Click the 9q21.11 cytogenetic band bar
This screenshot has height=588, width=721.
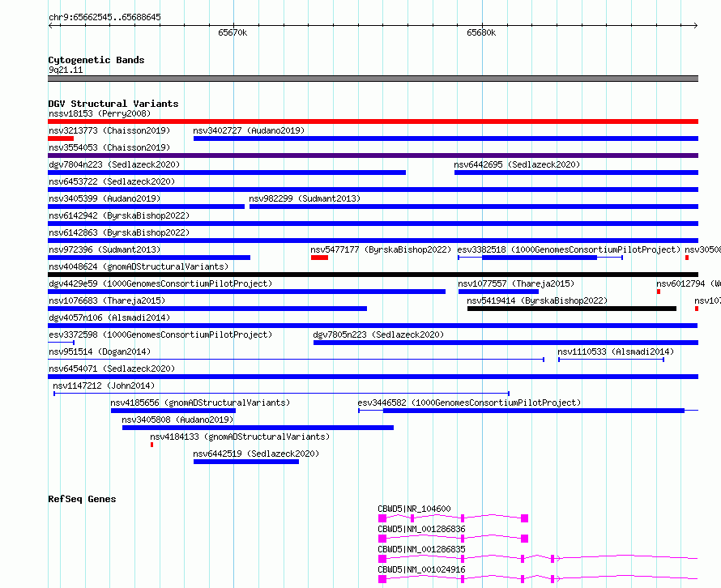coord(373,79)
